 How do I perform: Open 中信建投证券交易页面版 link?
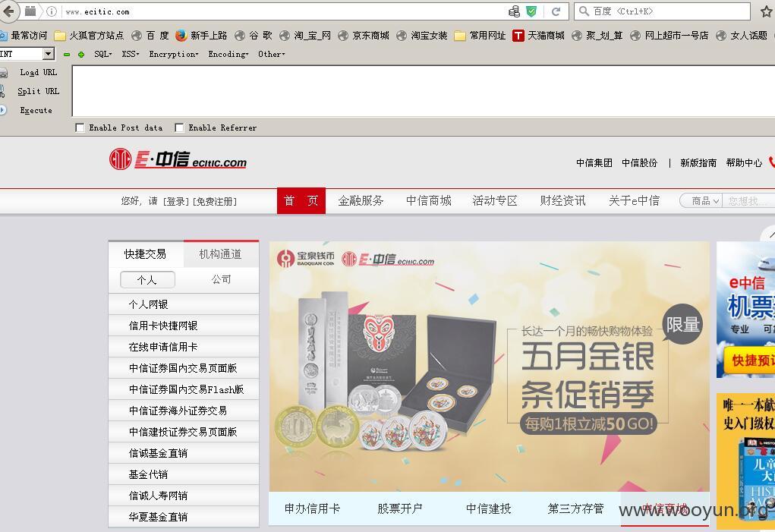point(184,432)
